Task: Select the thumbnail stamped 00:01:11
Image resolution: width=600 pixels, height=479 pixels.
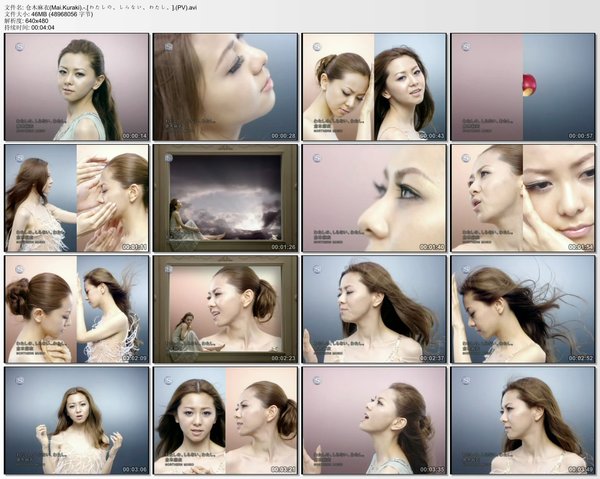Action: click(x=77, y=198)
